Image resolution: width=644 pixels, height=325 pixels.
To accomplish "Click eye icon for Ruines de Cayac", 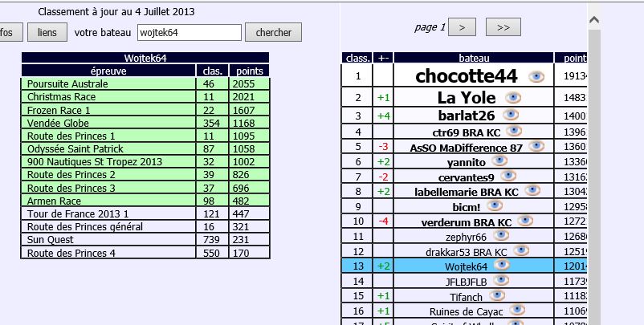I will 517,310.
